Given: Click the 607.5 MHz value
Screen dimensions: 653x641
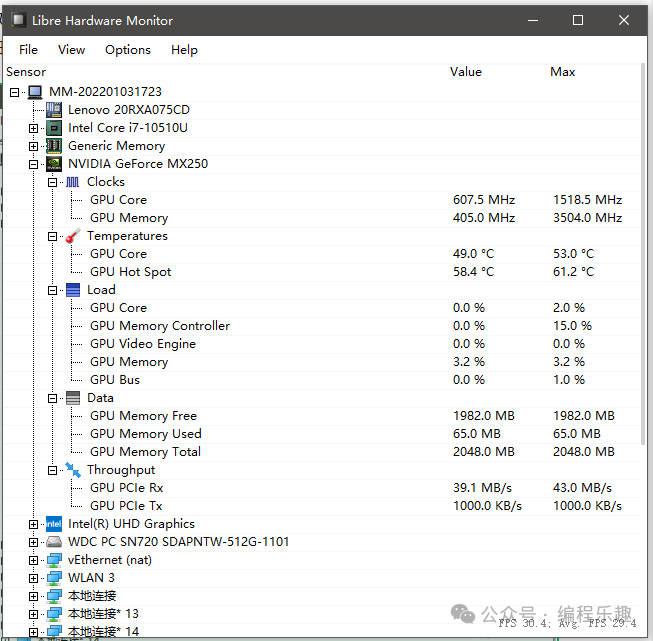Looking at the screenshot, I should [484, 200].
